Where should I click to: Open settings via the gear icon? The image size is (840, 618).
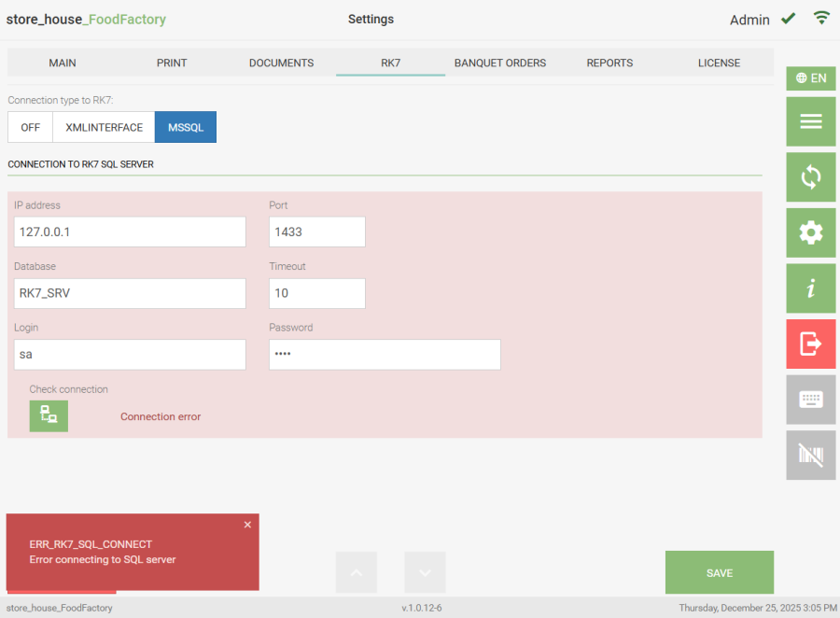810,232
